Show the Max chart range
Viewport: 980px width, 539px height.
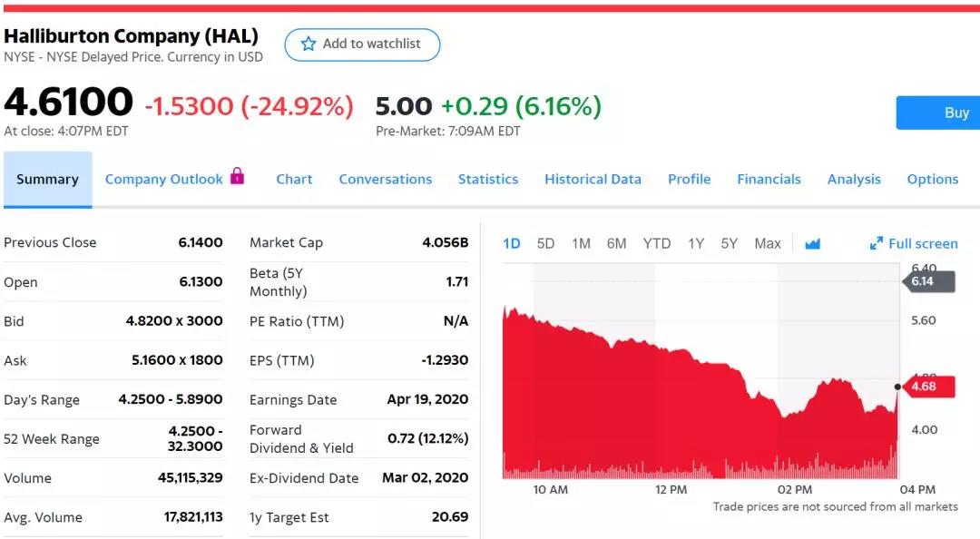point(768,243)
